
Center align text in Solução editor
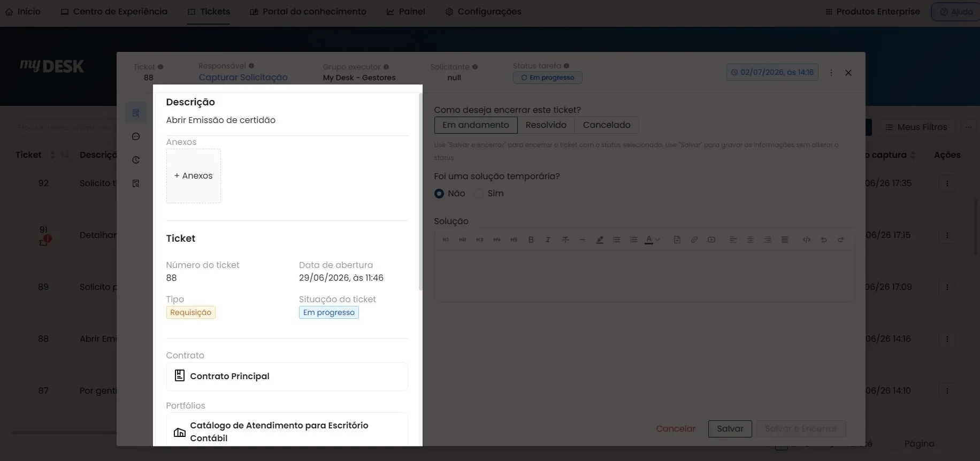point(751,240)
